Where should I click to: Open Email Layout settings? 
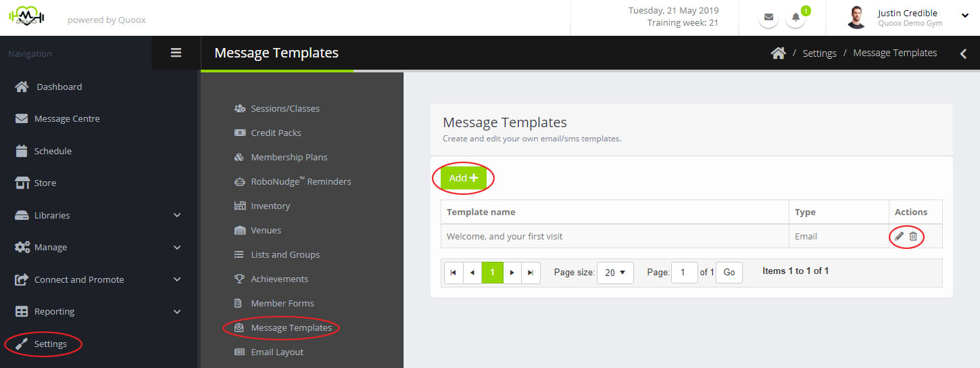click(x=277, y=352)
